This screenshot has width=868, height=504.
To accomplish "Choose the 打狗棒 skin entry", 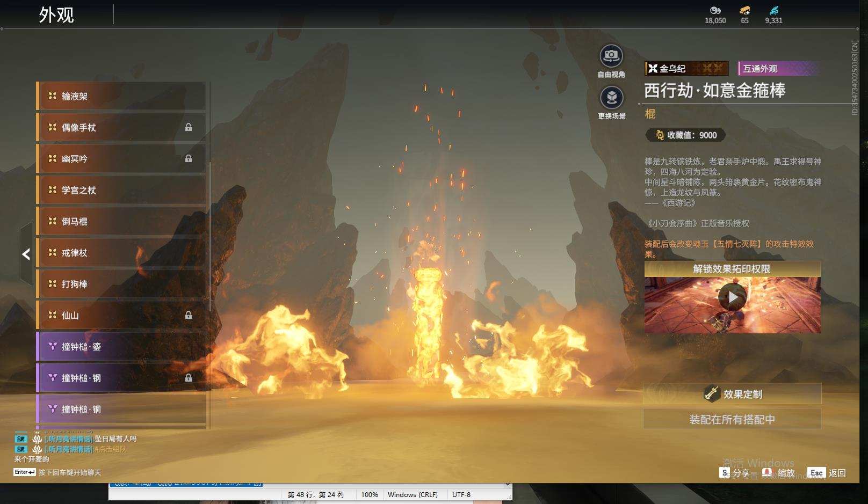I will [x=121, y=284].
